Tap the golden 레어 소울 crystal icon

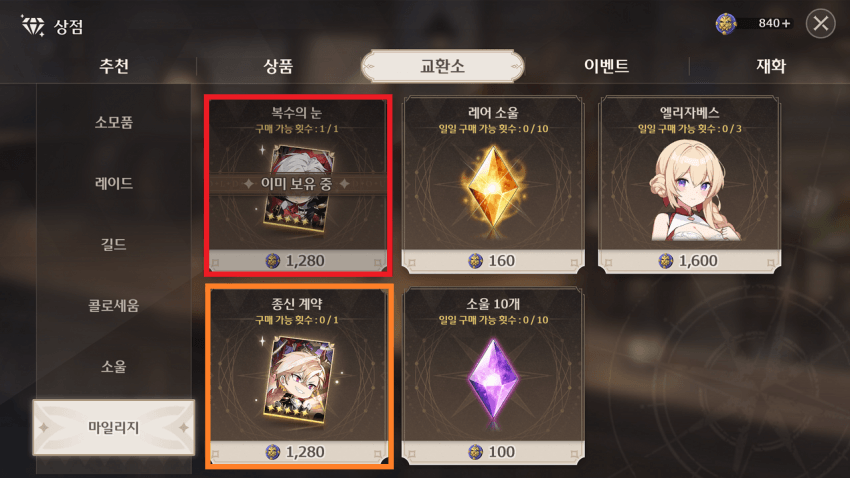492,187
